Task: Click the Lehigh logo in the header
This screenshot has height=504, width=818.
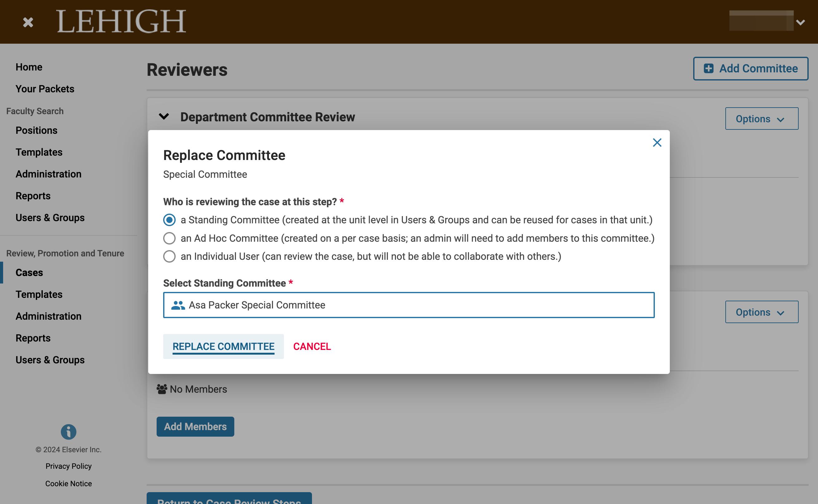Action: click(x=121, y=21)
